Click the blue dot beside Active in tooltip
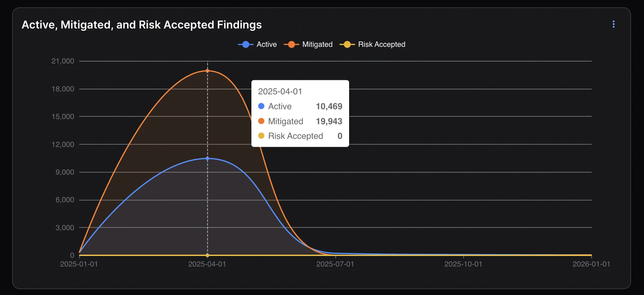The image size is (644, 295). pyautogui.click(x=261, y=106)
